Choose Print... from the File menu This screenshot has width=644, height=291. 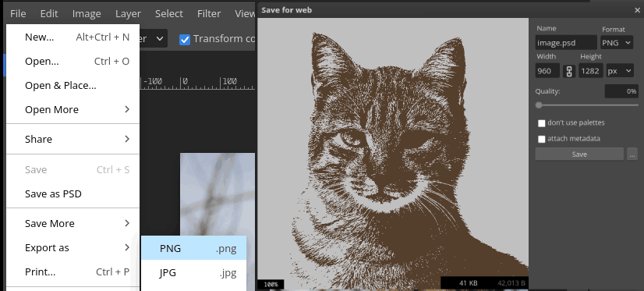(x=73, y=271)
